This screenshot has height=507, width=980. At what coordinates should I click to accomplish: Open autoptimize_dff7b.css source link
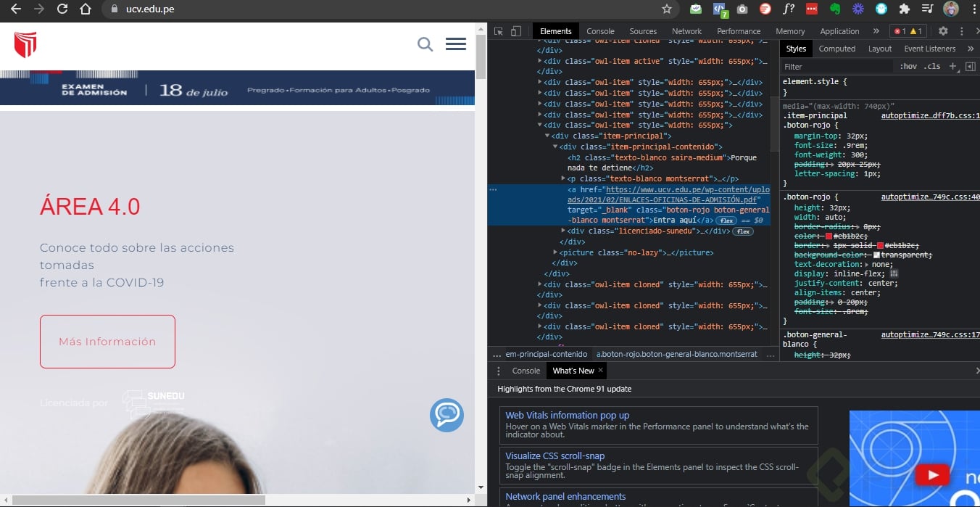click(x=930, y=115)
